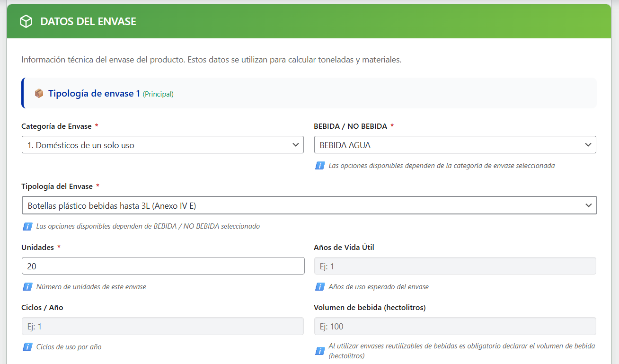Click info icon beside Número de unidades hint

[x=27, y=287]
